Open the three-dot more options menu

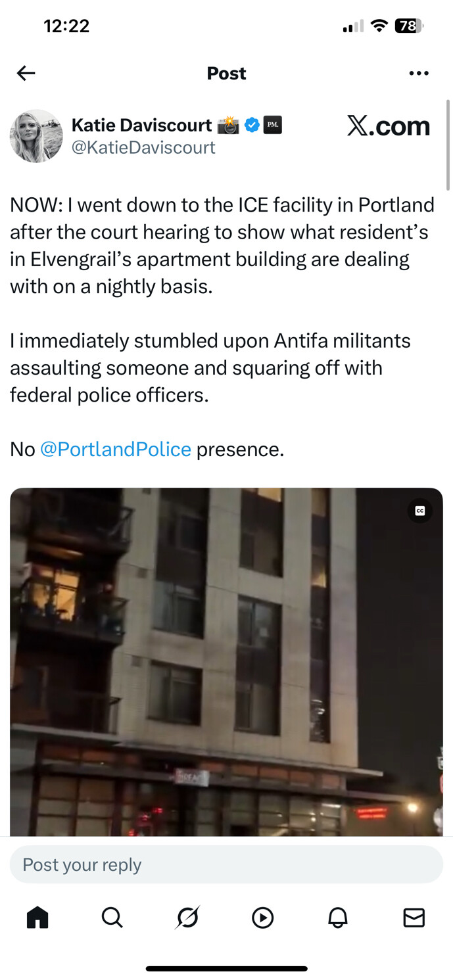click(x=419, y=73)
